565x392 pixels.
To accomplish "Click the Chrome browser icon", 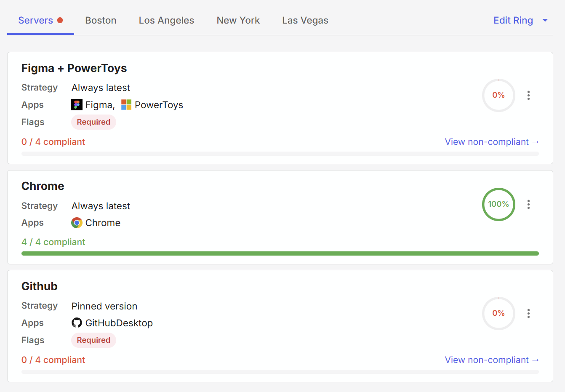I will 77,223.
